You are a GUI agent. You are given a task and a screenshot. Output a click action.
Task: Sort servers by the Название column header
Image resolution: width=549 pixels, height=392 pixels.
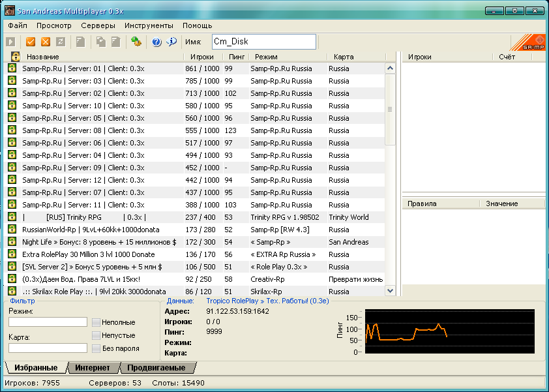click(x=102, y=57)
